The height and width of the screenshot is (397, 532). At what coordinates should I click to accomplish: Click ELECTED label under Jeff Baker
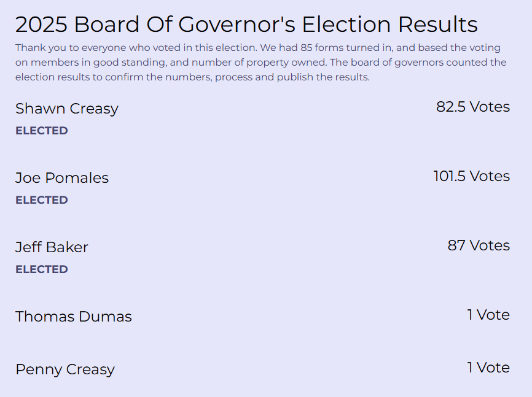[x=42, y=269]
